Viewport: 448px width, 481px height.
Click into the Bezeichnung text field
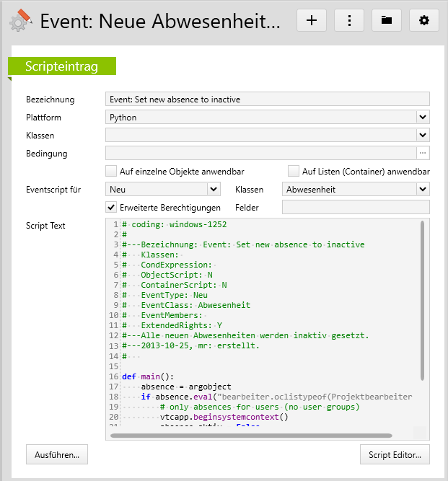[x=267, y=99]
